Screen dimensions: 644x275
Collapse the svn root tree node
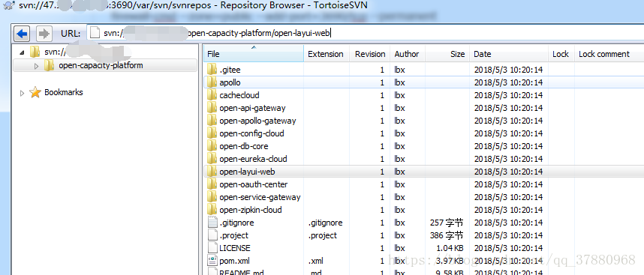[22, 52]
